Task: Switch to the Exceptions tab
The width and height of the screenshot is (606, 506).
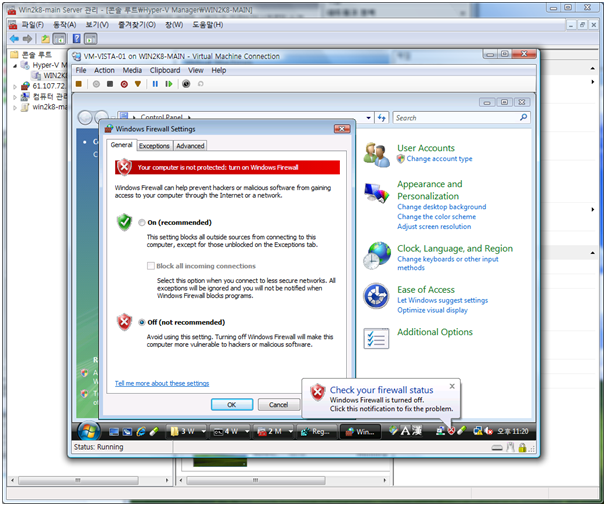Action: pos(154,146)
